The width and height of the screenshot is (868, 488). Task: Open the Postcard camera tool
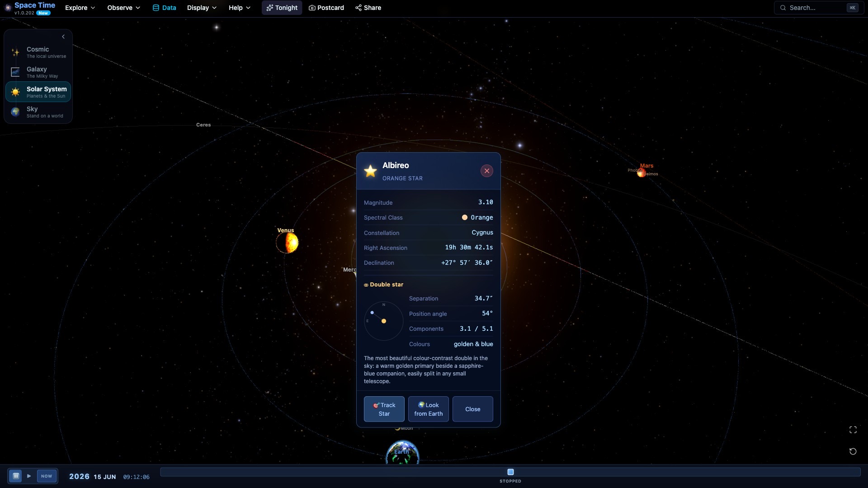click(326, 8)
